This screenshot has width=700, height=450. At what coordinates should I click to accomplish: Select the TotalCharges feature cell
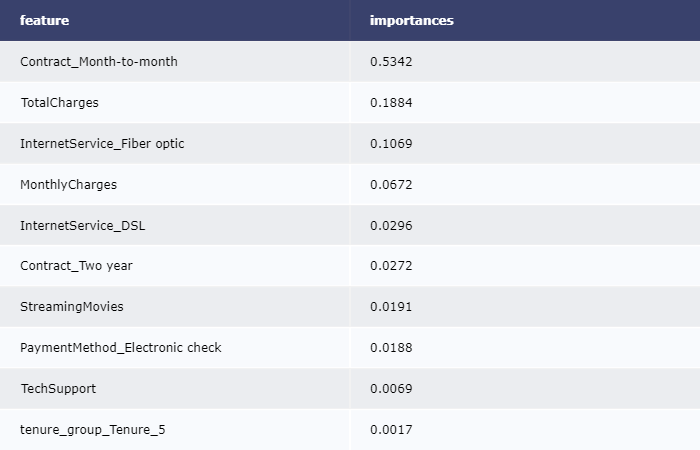(x=60, y=103)
